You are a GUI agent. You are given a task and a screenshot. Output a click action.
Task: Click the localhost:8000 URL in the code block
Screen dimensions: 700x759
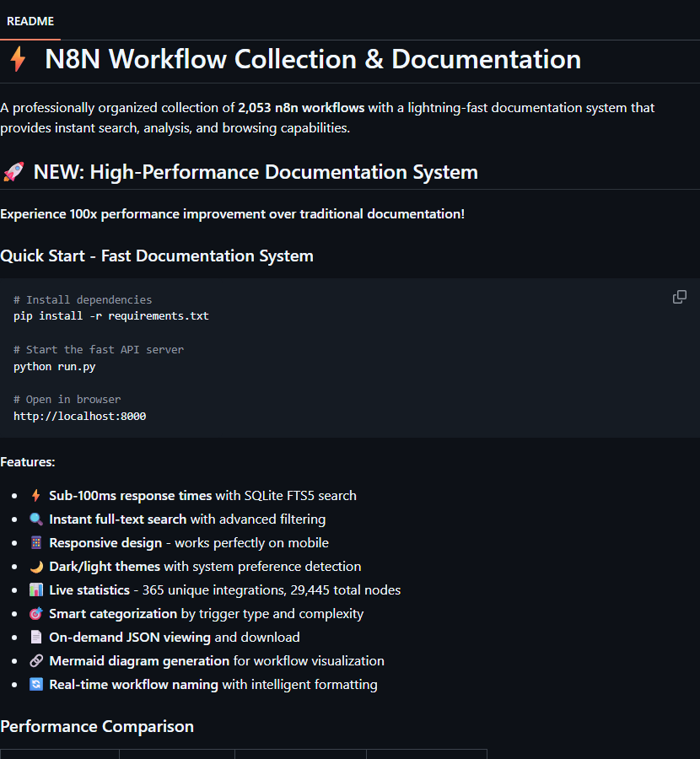point(79,416)
